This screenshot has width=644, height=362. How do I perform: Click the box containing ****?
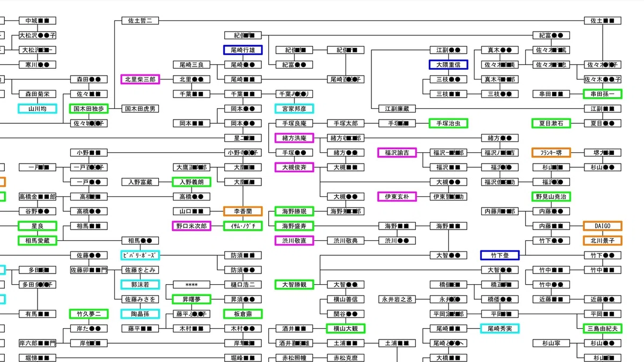[x=192, y=284]
